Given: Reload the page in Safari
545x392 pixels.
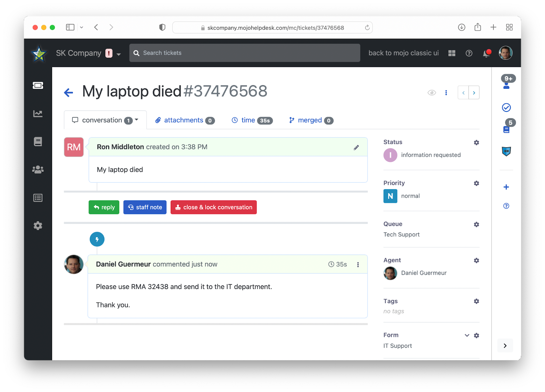Looking at the screenshot, I should [367, 28].
